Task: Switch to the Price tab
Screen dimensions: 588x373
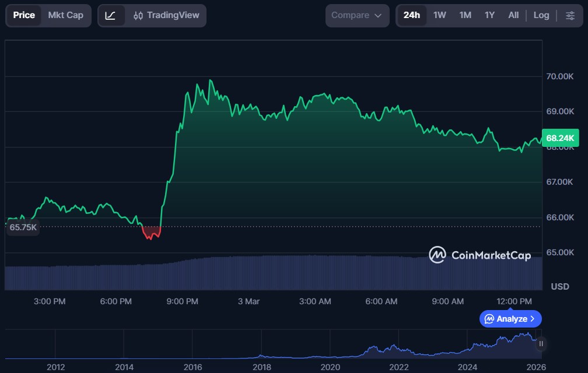Action: point(24,15)
